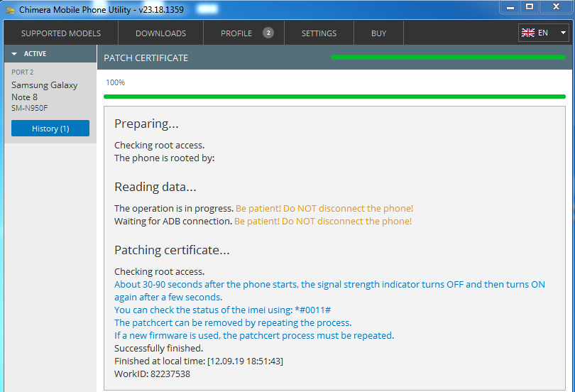Click the Profile notification badge showing 2
Image resolution: width=575 pixels, height=392 pixels.
click(268, 33)
